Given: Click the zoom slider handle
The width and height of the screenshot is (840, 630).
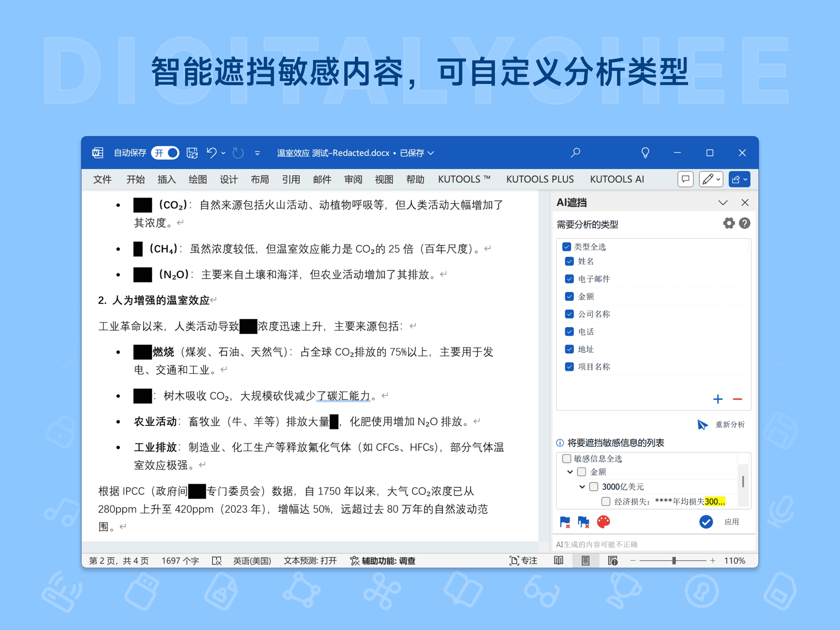Looking at the screenshot, I should (674, 561).
